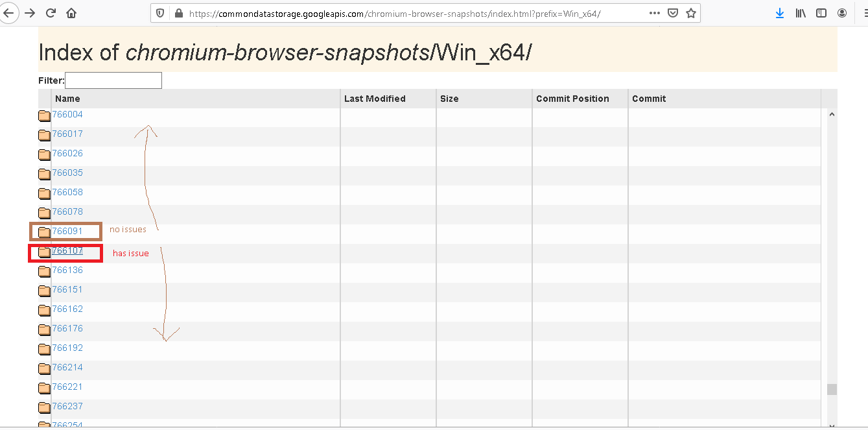Image resolution: width=868 pixels, height=430 pixels.
Task: Toggle the browser sidebar open
Action: [x=821, y=12]
